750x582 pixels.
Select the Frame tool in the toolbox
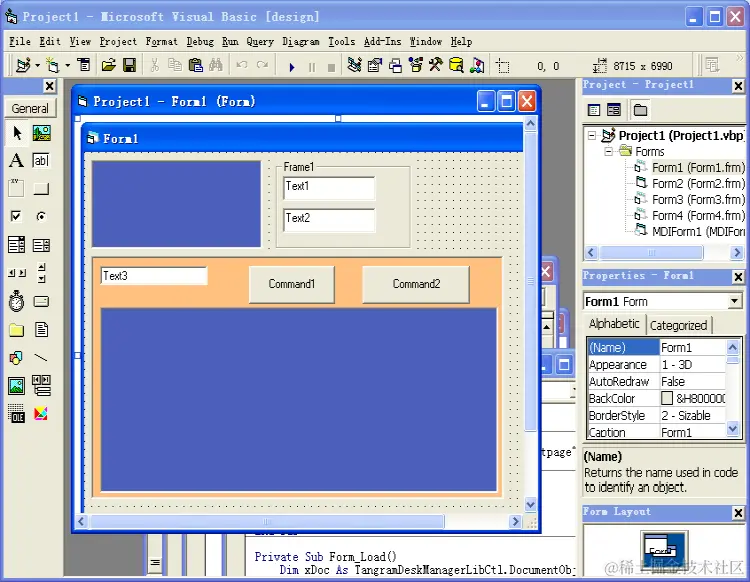(x=17, y=188)
